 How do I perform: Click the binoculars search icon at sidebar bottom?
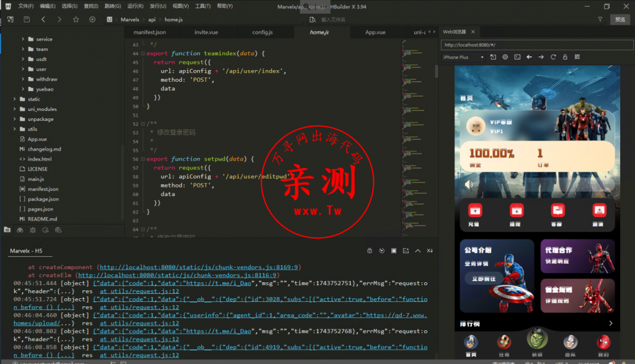pyautogui.click(x=19, y=229)
